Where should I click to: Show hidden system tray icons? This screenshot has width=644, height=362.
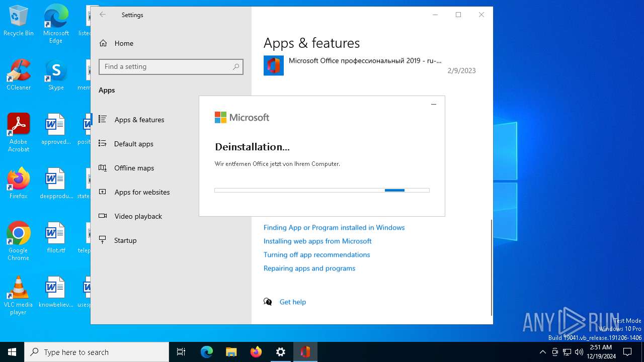tap(542, 352)
